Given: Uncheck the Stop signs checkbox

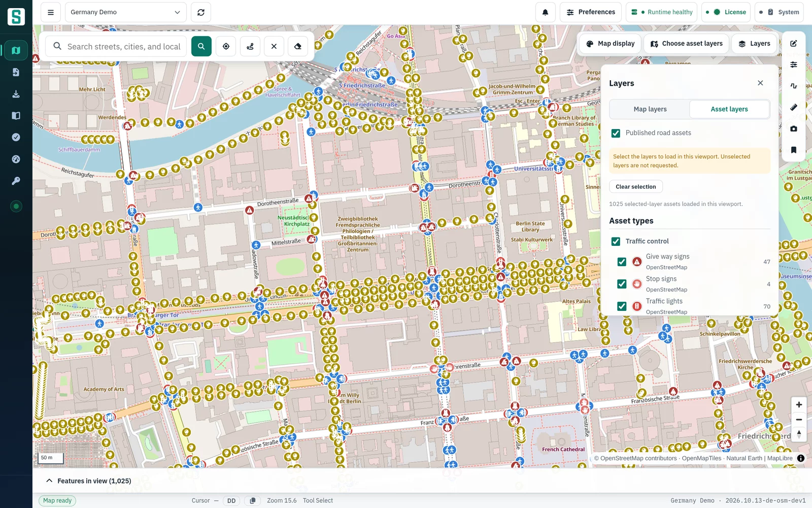Looking at the screenshot, I should click(x=622, y=284).
